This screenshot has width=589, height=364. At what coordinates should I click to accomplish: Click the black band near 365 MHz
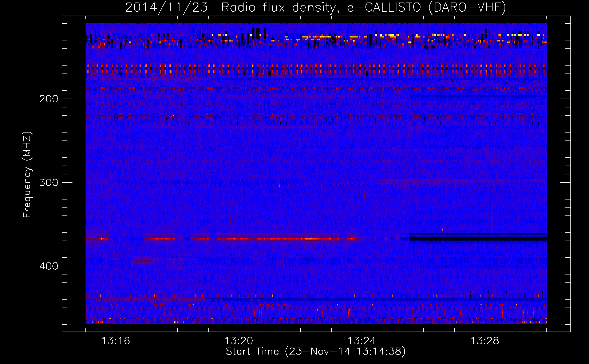tap(478, 238)
